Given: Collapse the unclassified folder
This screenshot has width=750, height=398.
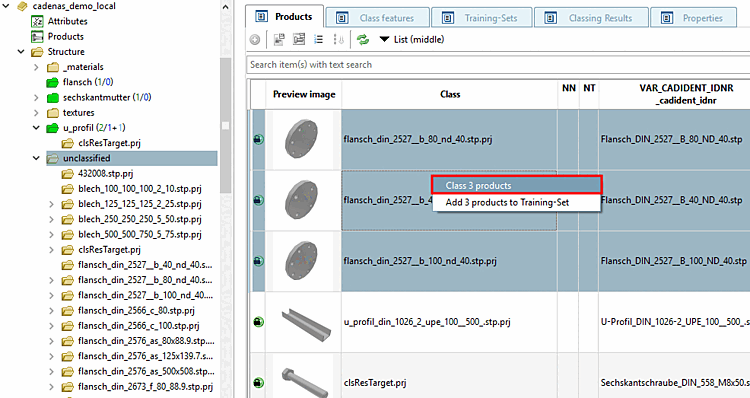Looking at the screenshot, I should point(36,158).
